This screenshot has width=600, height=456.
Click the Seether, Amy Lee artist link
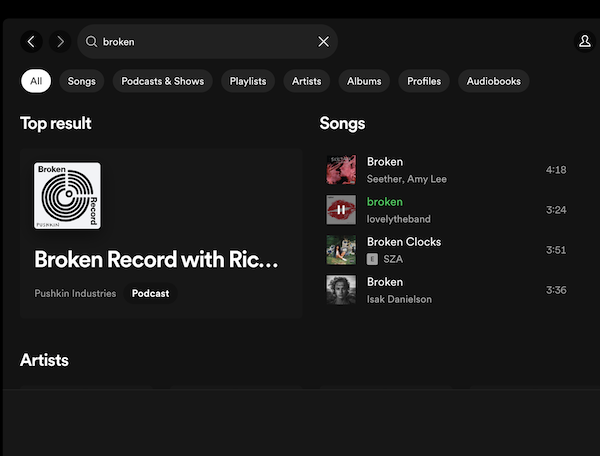coord(406,179)
